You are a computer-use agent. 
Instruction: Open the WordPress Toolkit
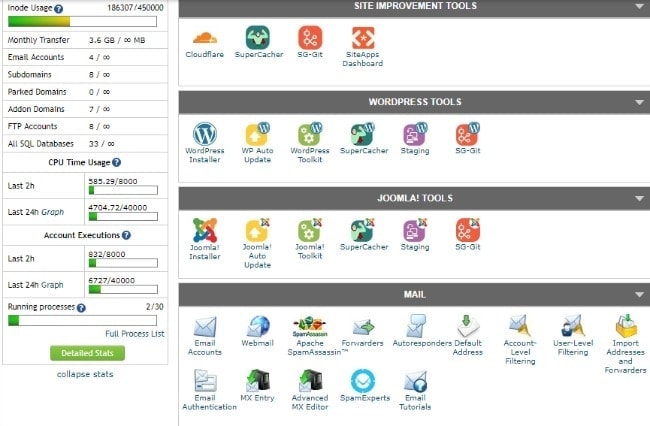click(x=310, y=143)
